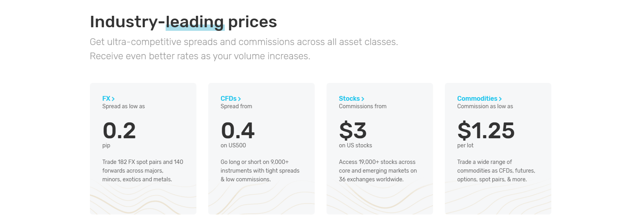Click the chevron arrow beside Stocks

(363, 99)
